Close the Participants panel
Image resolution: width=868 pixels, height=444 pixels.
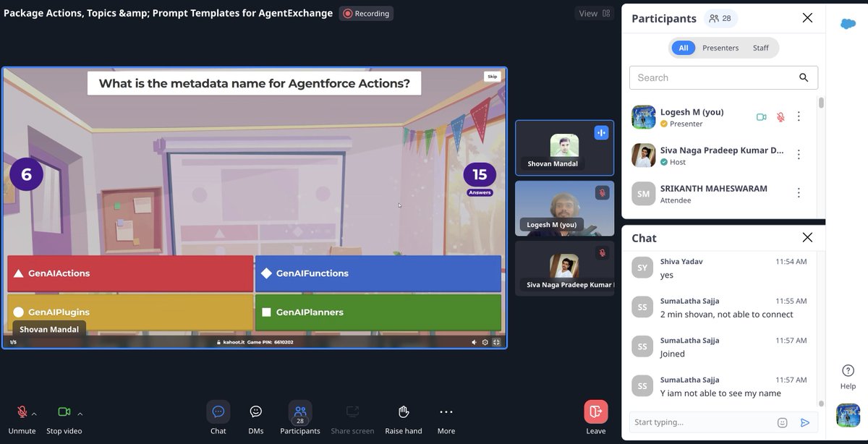(x=807, y=18)
